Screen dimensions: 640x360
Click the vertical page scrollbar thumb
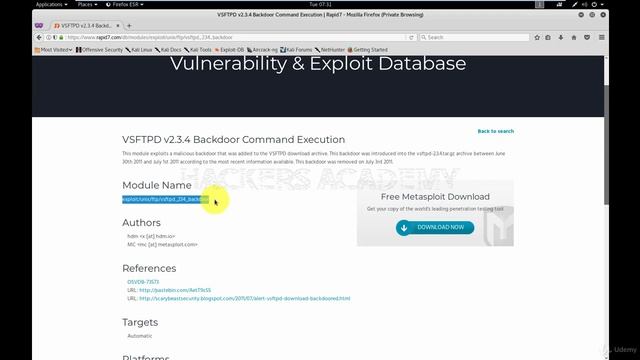pos(606,145)
